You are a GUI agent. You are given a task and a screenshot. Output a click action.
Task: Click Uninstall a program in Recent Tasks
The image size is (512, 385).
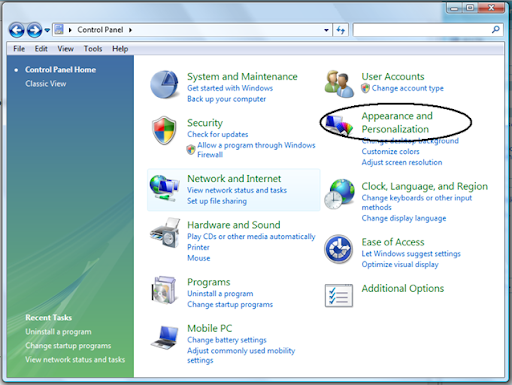[x=58, y=332]
